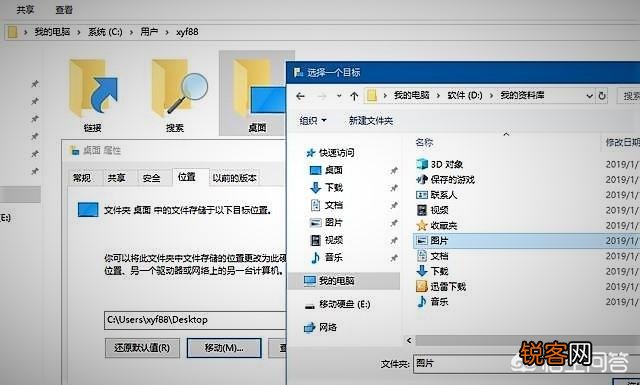
Task: Click xyf88 in Explorer address bar
Action: coord(187,32)
